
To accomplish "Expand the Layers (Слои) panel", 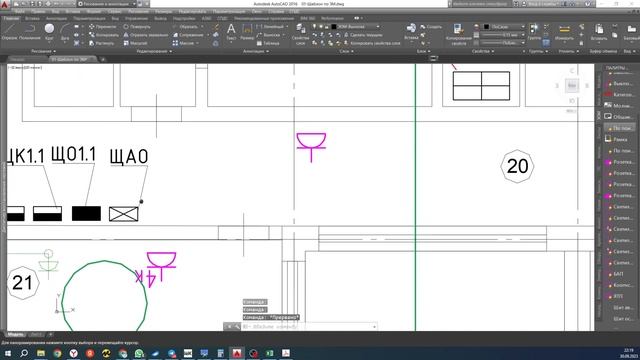I will click(x=347, y=51).
